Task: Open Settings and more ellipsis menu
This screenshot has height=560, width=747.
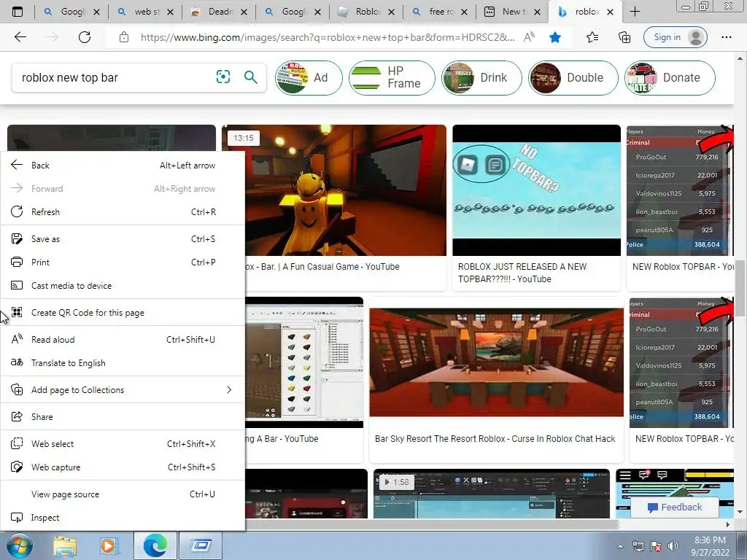Action: pyautogui.click(x=727, y=37)
